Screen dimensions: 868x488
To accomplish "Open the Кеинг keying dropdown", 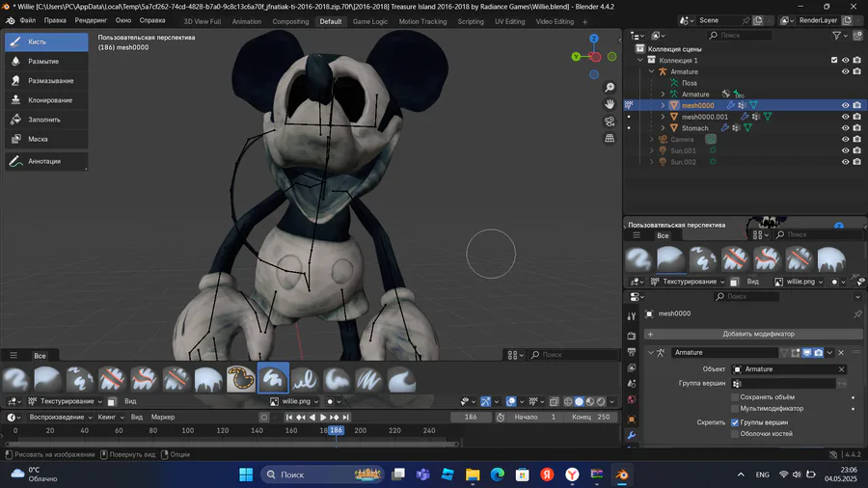I will click(111, 418).
